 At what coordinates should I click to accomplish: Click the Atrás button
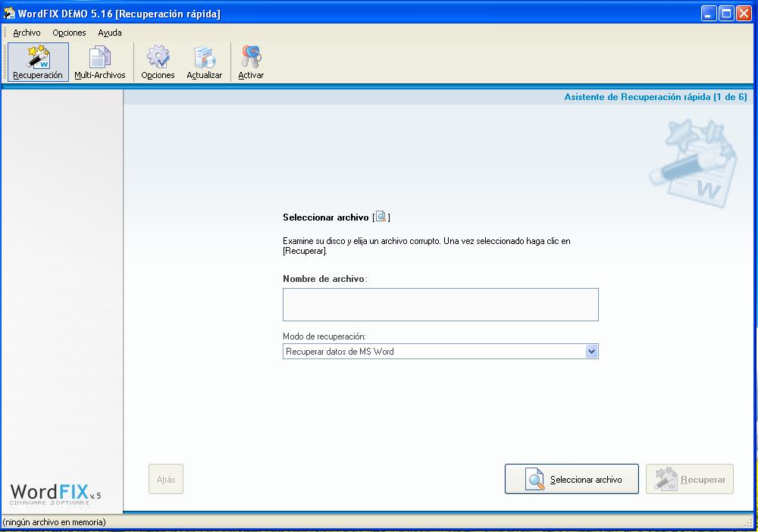pos(166,479)
